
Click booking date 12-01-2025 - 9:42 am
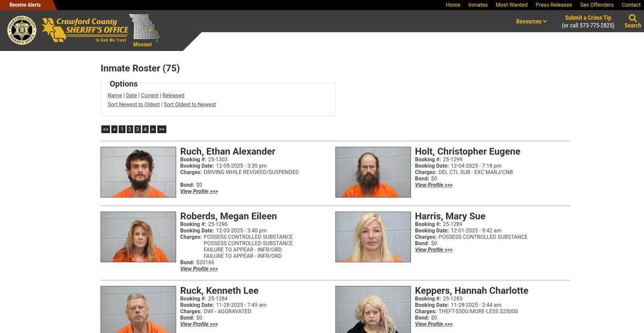pos(476,230)
